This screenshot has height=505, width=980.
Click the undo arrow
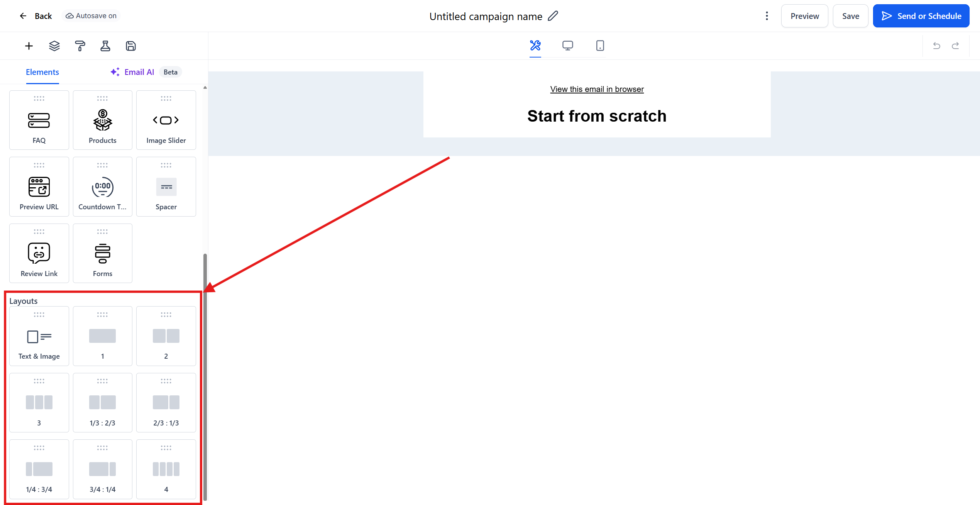point(936,46)
